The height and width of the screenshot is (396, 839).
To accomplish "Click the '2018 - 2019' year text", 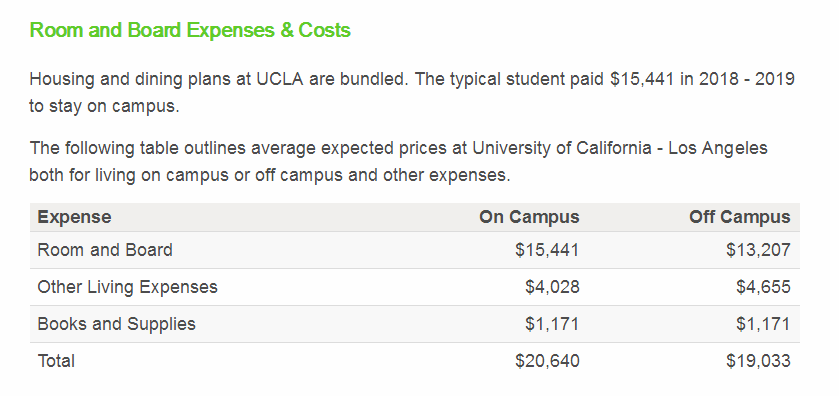I will [746, 79].
